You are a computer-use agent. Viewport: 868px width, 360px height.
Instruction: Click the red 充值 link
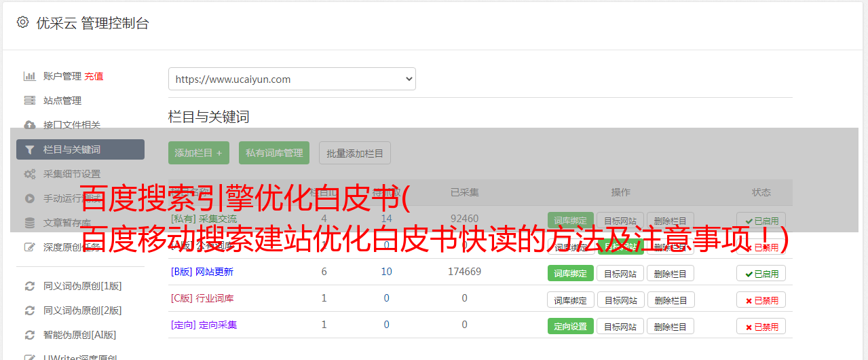pos(94,76)
